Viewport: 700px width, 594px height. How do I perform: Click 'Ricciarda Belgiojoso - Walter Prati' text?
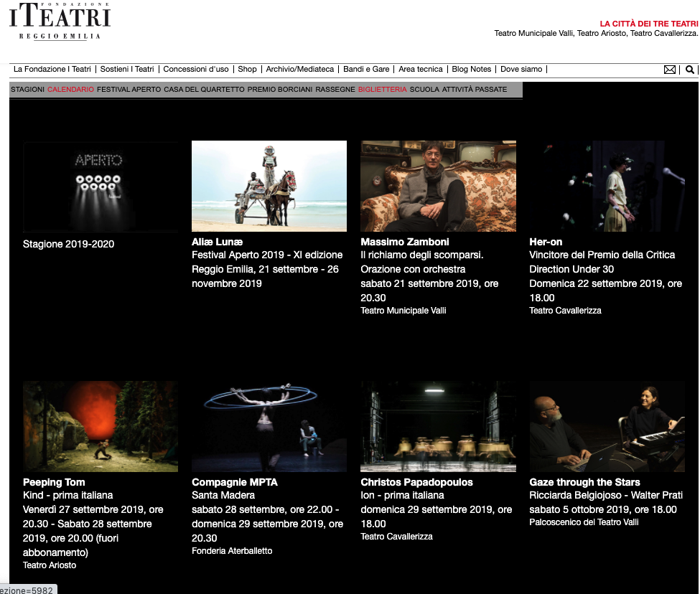606,495
